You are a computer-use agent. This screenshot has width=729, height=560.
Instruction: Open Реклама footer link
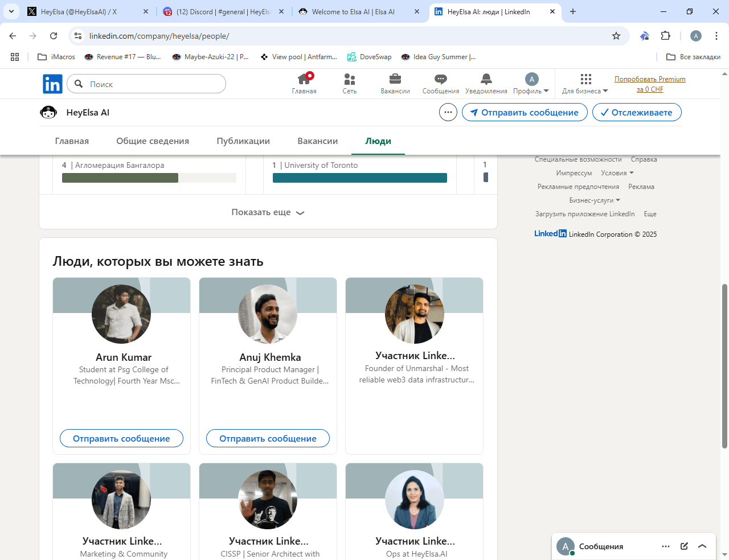pyautogui.click(x=641, y=187)
